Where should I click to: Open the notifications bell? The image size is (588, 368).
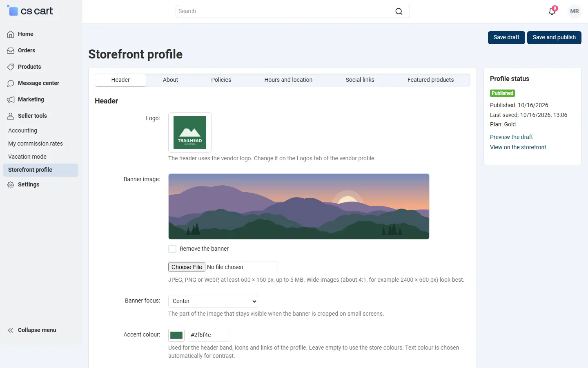pos(552,11)
